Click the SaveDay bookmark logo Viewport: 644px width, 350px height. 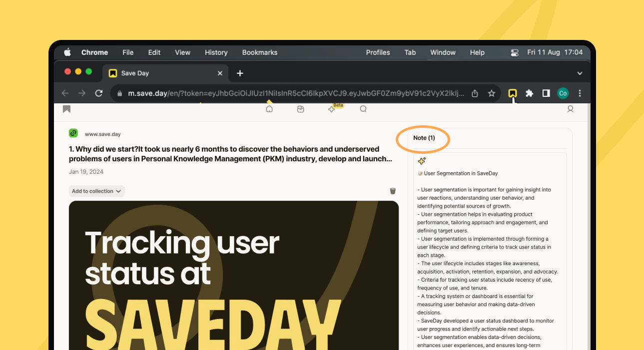click(66, 109)
